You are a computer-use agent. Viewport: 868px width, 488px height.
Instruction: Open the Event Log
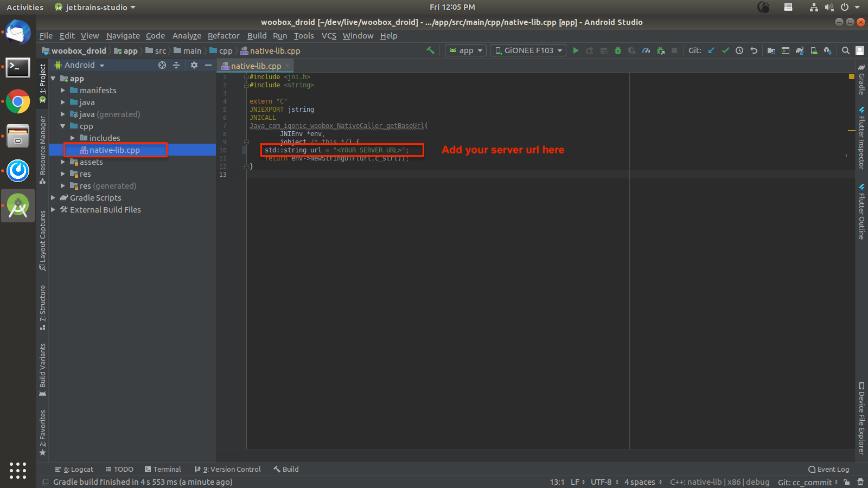tap(829, 470)
